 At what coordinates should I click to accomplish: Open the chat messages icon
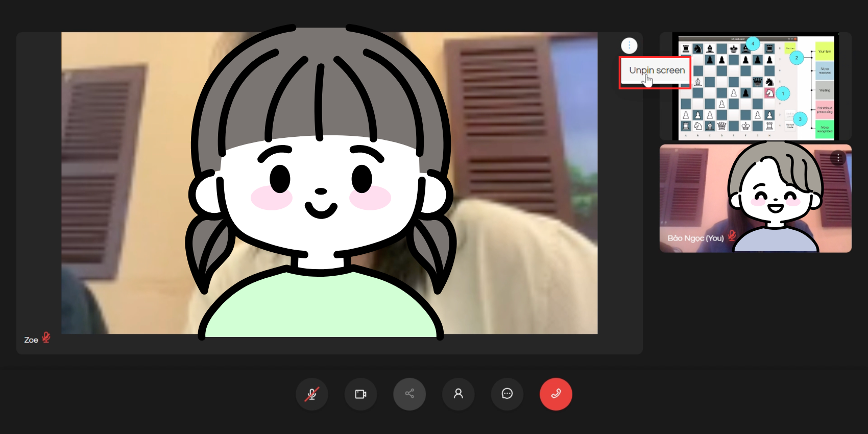(x=507, y=394)
